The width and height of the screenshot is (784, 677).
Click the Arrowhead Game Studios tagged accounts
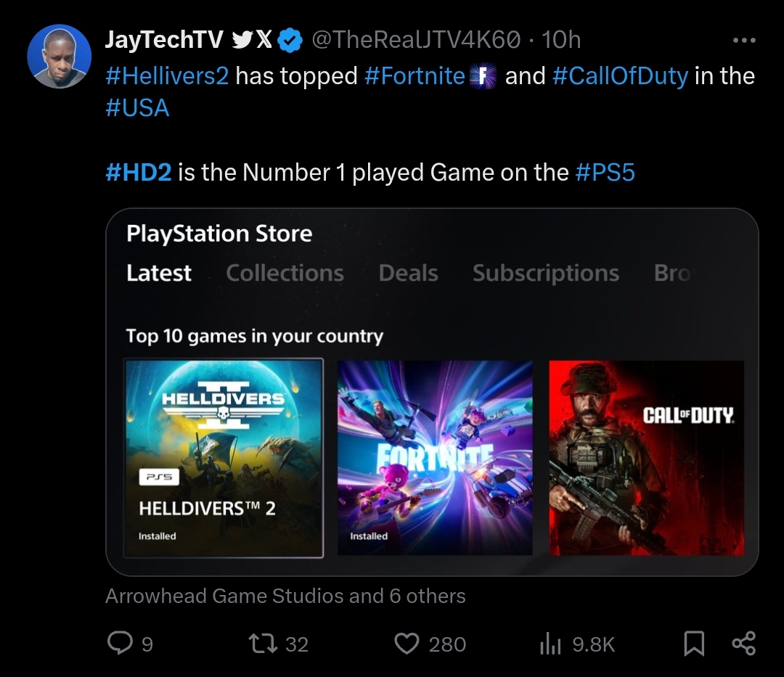(x=285, y=596)
